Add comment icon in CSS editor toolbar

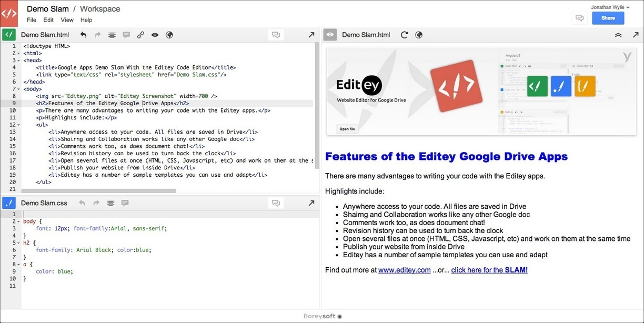[x=125, y=203]
